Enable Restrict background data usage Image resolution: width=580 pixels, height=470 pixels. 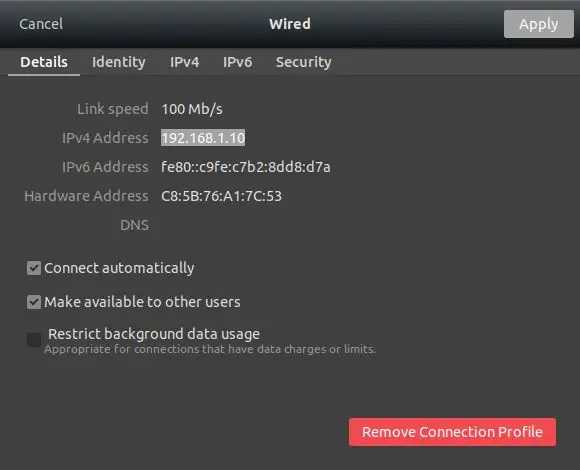pos(34,339)
